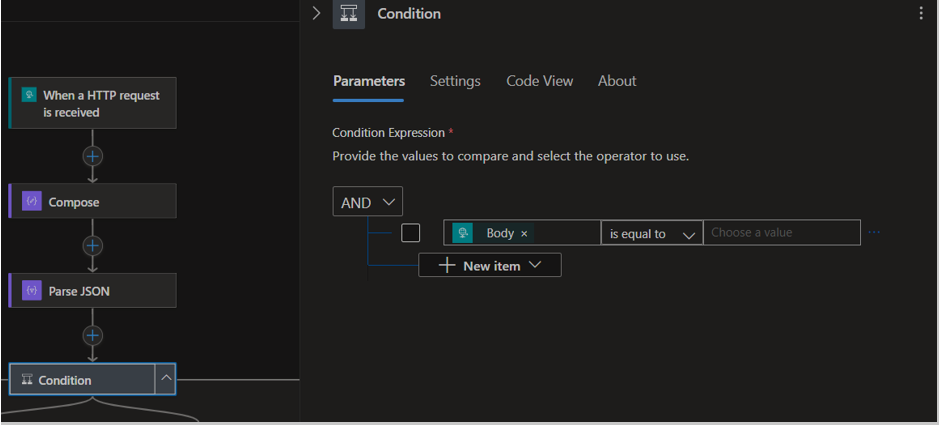Open the AND operator dropdown
939x425 pixels.
click(x=368, y=202)
